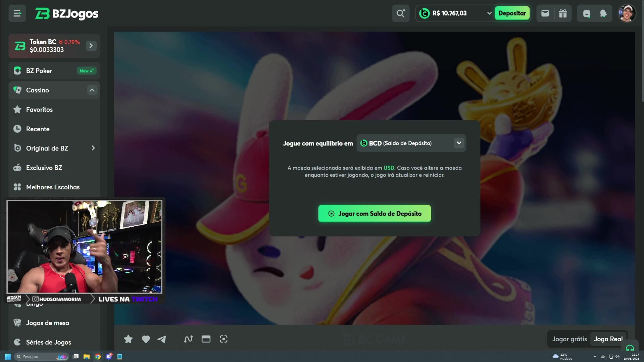
Task: Open Token BC price arrow
Action: click(x=91, y=46)
